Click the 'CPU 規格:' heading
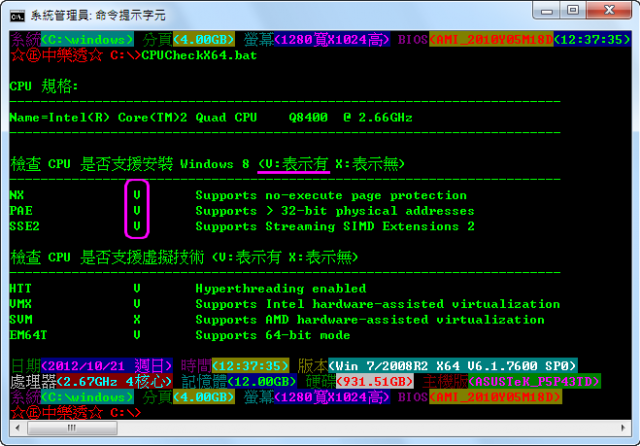This screenshot has width=640, height=446. [44, 87]
